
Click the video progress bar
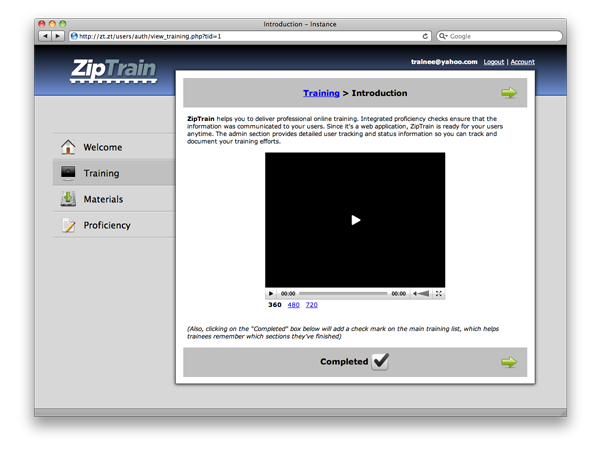click(343, 293)
